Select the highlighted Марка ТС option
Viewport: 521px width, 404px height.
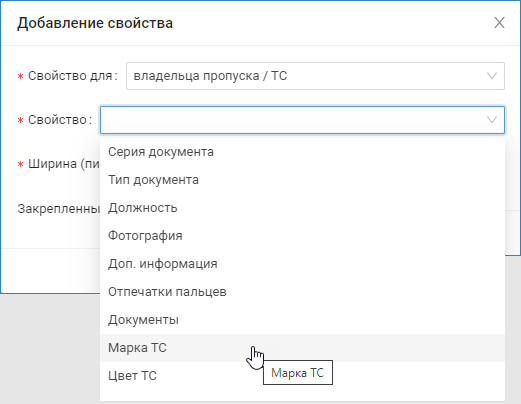tap(302, 348)
